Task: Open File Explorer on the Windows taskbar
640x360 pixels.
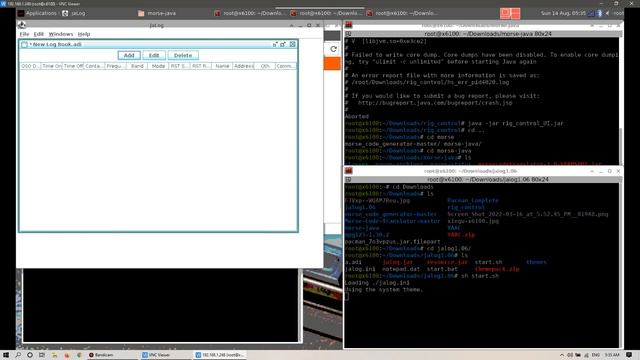Action: (x=54, y=355)
